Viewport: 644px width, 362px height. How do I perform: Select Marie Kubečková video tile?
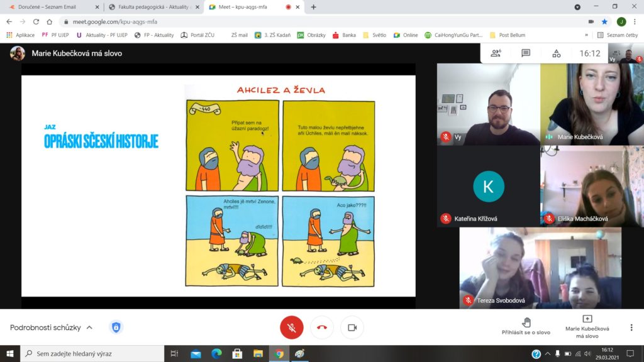[x=592, y=104]
